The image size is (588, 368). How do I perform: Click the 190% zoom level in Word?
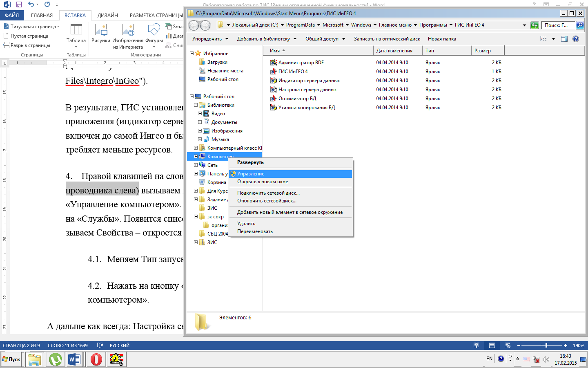point(579,346)
